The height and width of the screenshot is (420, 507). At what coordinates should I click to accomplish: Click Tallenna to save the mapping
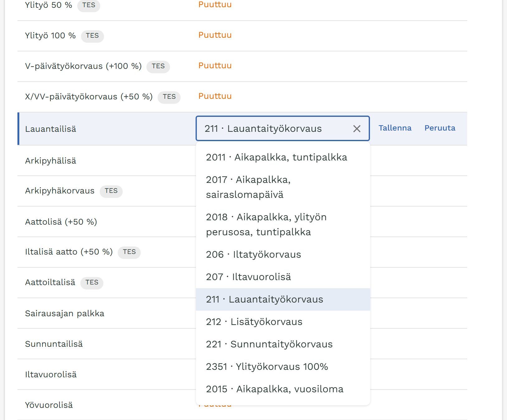click(x=395, y=128)
